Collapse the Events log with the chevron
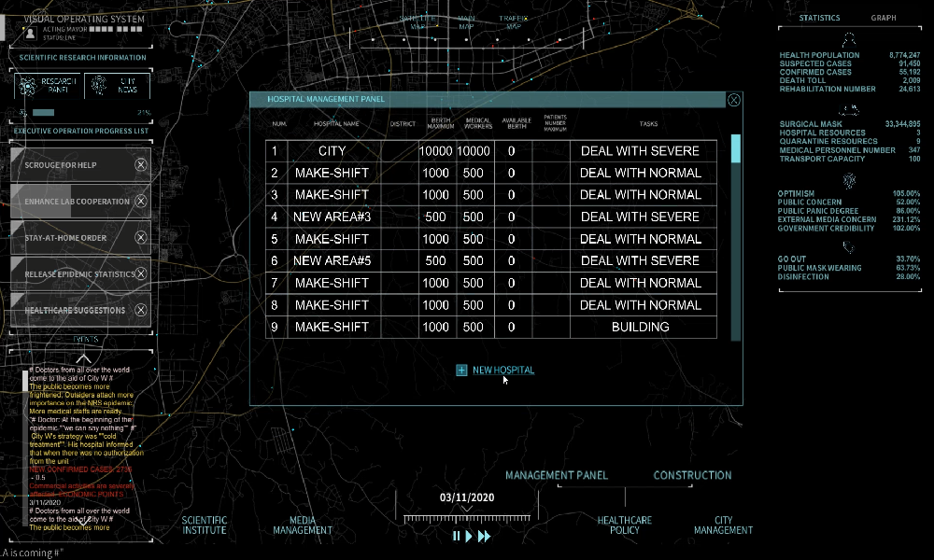This screenshot has height=560, width=934. (x=83, y=359)
